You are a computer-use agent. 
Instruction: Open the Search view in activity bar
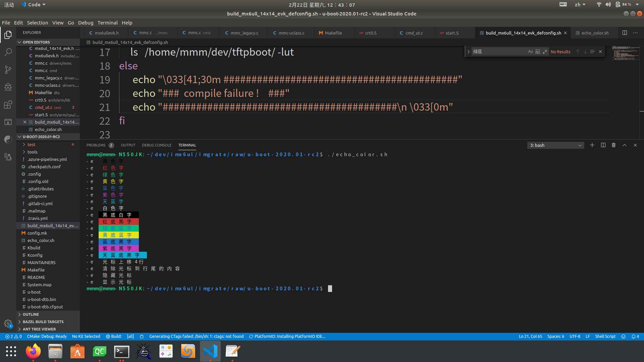point(8,52)
